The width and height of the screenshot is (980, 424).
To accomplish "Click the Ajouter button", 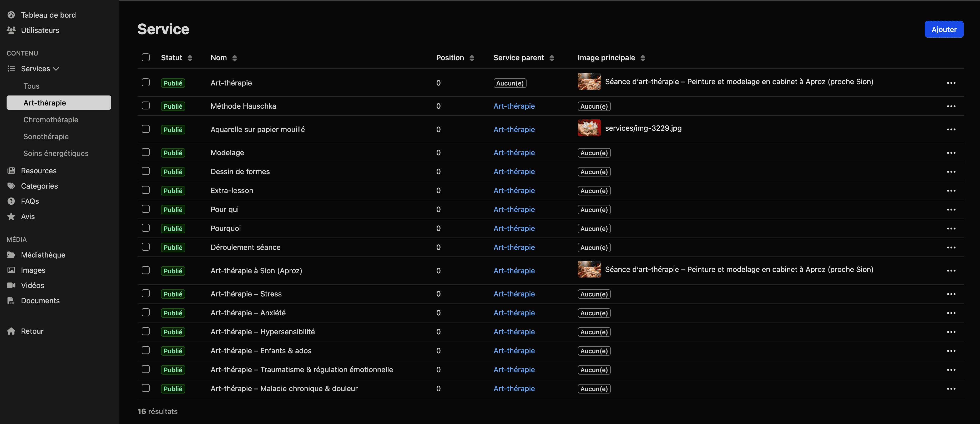I will click(x=944, y=29).
